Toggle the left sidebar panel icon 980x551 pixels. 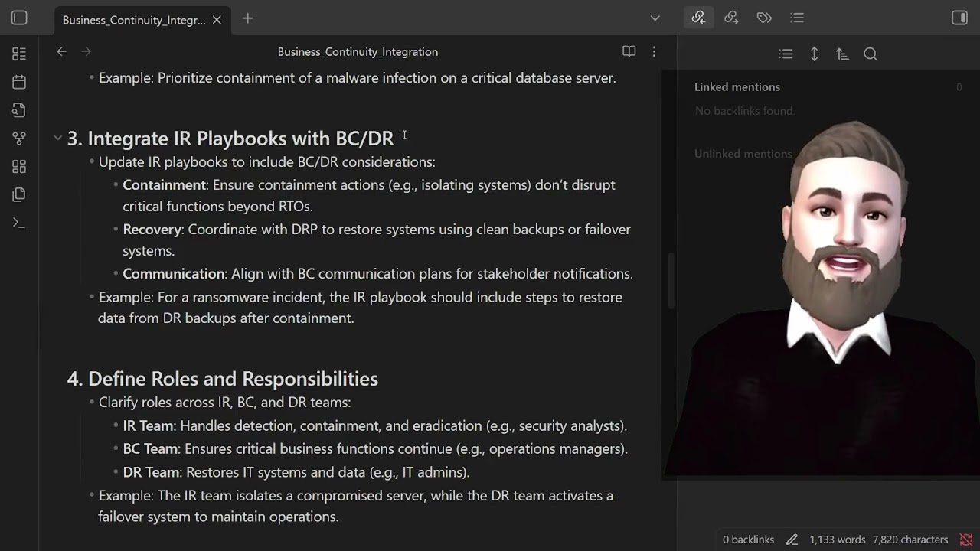coord(19,18)
